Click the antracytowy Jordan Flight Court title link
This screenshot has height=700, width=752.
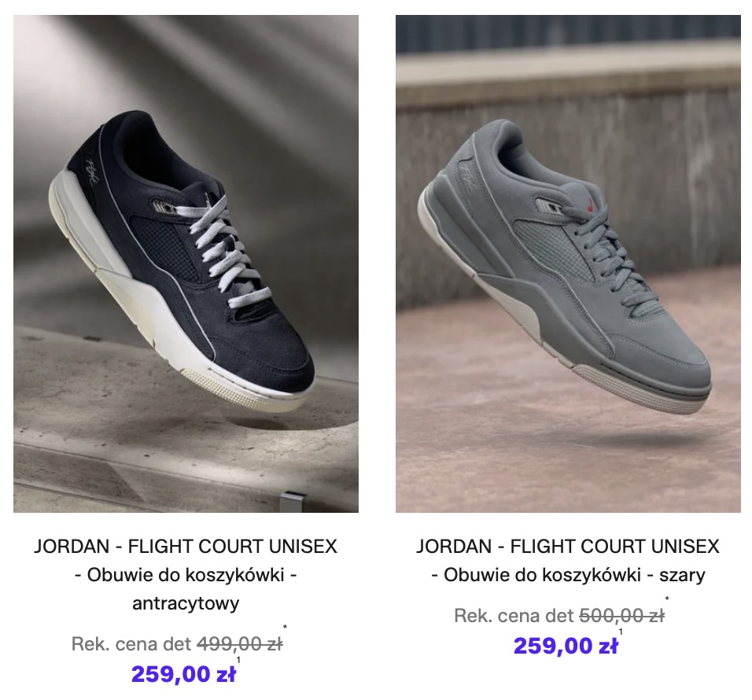[x=186, y=574]
